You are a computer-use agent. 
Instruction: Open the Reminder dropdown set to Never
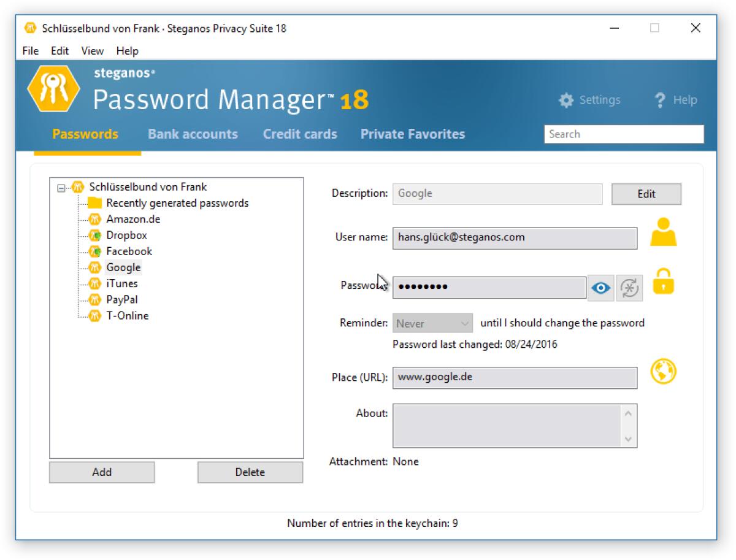click(x=432, y=323)
